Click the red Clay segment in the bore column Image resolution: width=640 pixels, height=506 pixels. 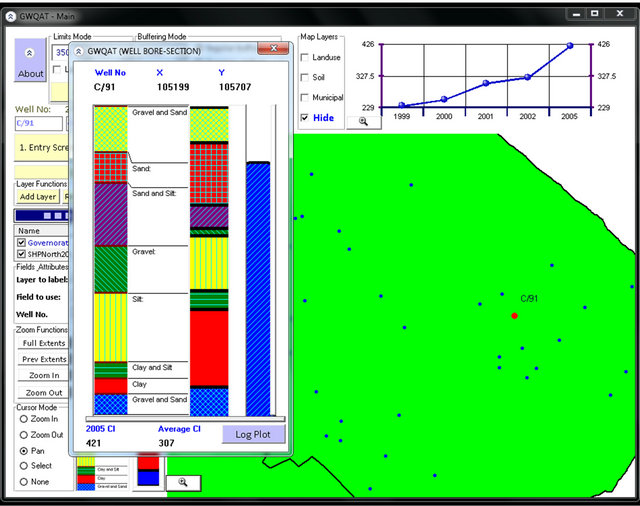click(110, 385)
